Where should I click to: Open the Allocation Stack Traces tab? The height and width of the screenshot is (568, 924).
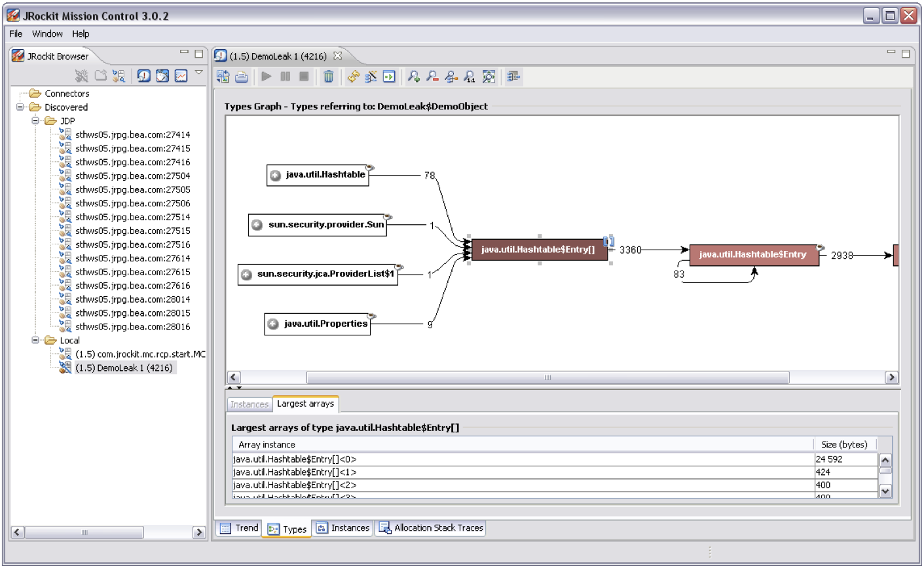click(431, 528)
